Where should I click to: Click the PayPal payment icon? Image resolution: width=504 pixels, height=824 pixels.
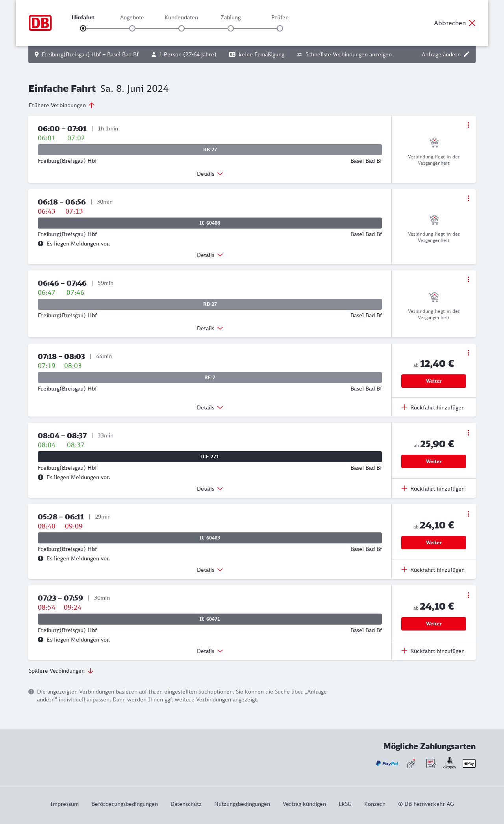pos(387,763)
